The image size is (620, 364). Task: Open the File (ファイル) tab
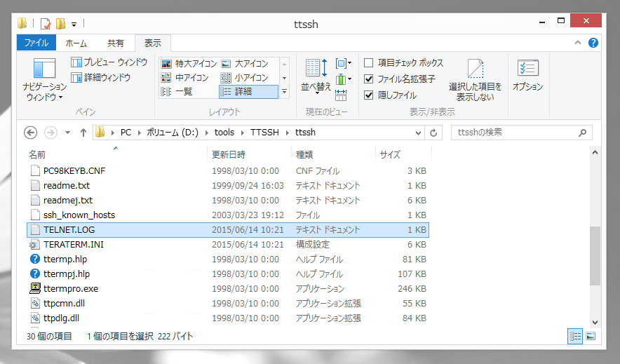pos(36,43)
